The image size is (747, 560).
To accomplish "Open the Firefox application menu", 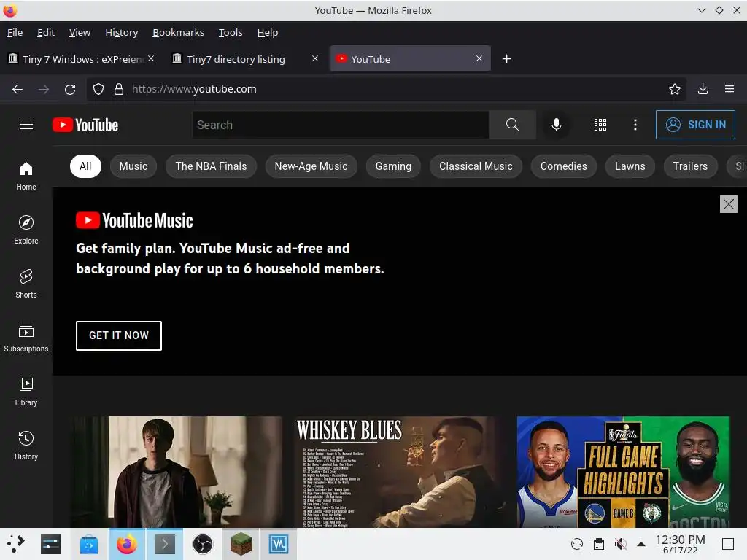I will [729, 89].
